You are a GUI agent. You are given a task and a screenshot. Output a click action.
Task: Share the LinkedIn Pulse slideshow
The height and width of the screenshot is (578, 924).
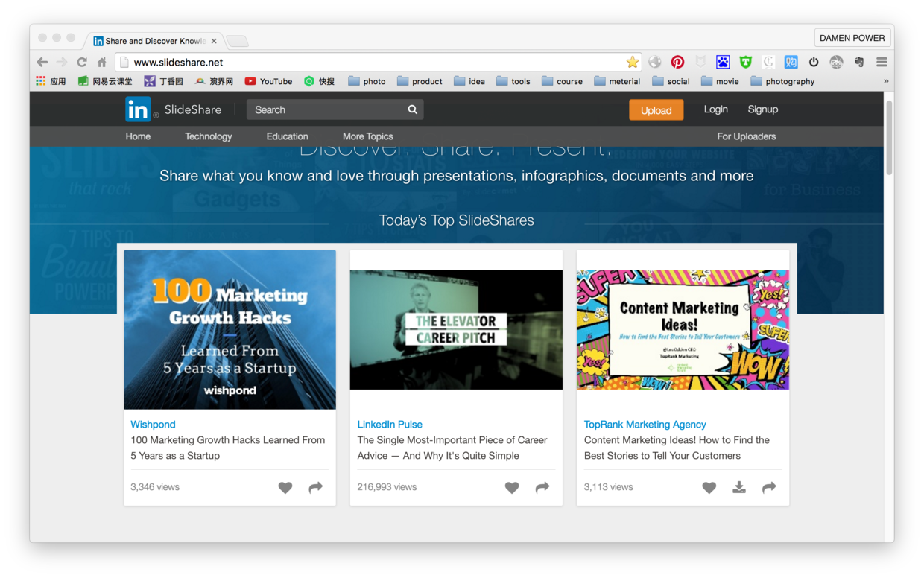pyautogui.click(x=542, y=487)
